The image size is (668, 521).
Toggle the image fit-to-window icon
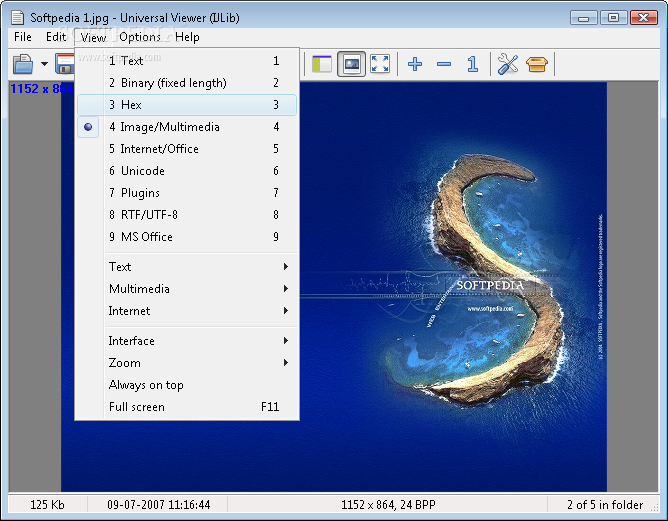click(351, 64)
